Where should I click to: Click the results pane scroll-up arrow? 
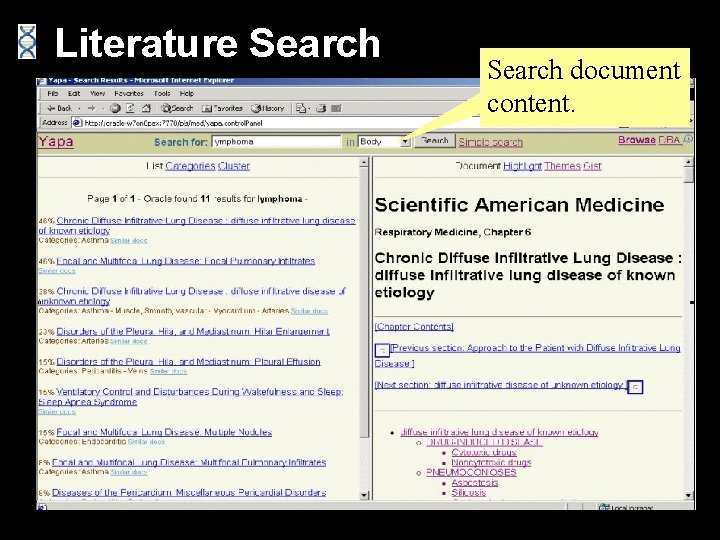click(x=364, y=163)
